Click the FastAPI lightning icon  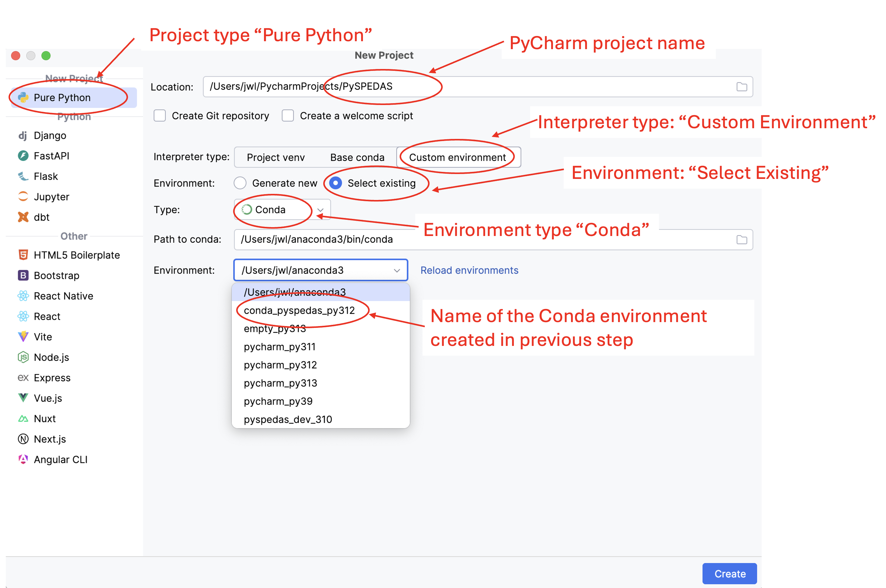[x=23, y=156]
